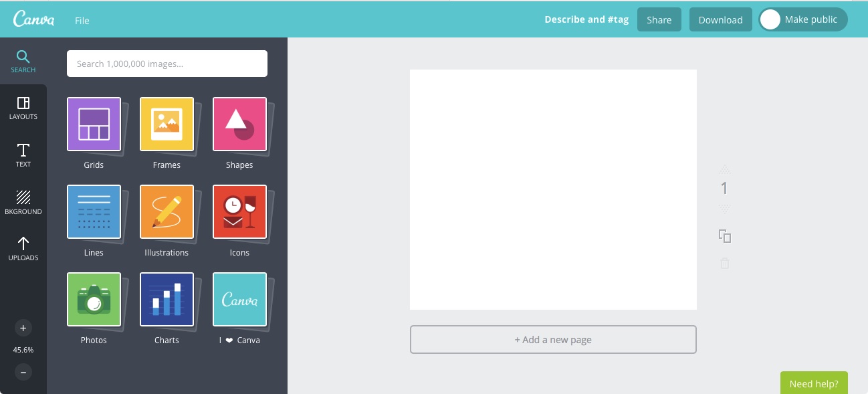Screen dimensions: 868x394
Task: Open the Uploads tab
Action: point(23,249)
